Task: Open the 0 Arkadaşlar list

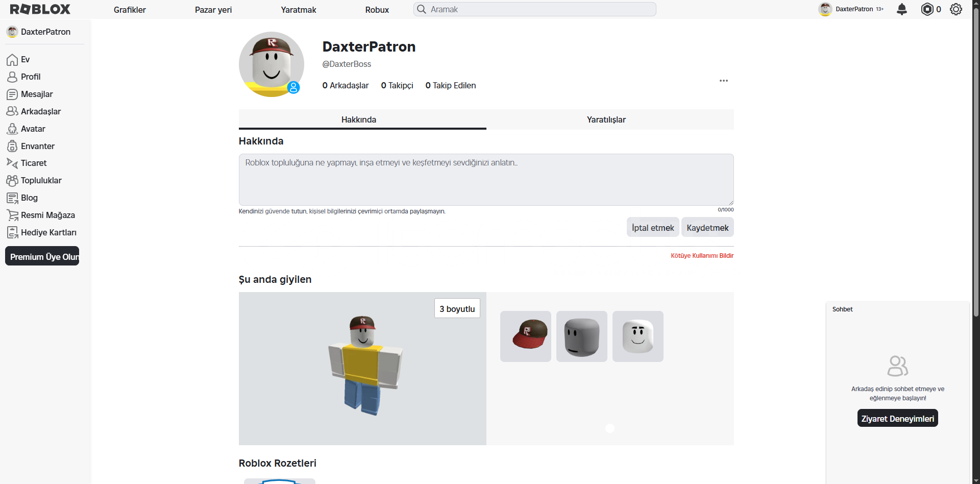Action: pos(346,85)
